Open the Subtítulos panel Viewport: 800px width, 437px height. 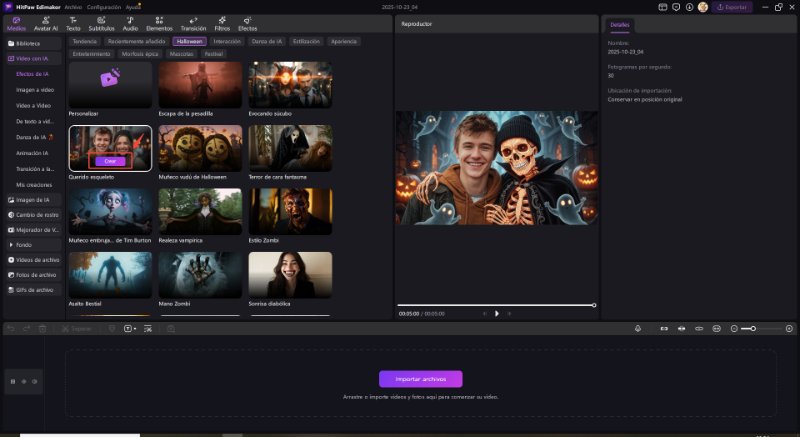101,23
